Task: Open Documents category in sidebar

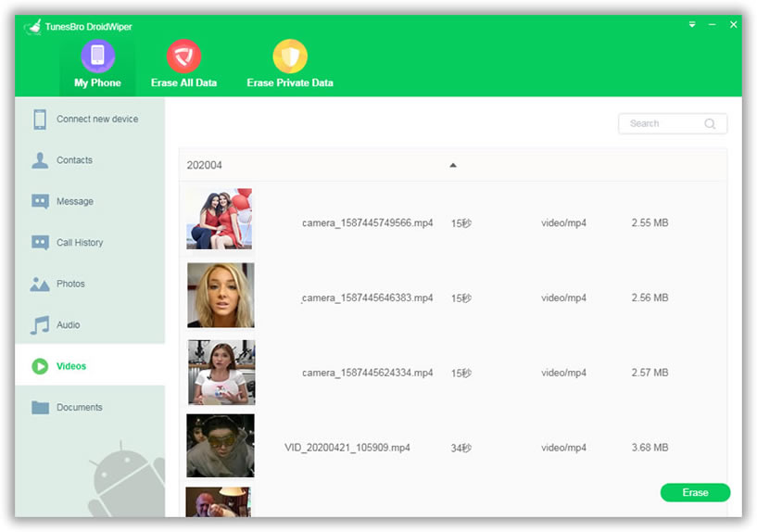Action: tap(90, 407)
